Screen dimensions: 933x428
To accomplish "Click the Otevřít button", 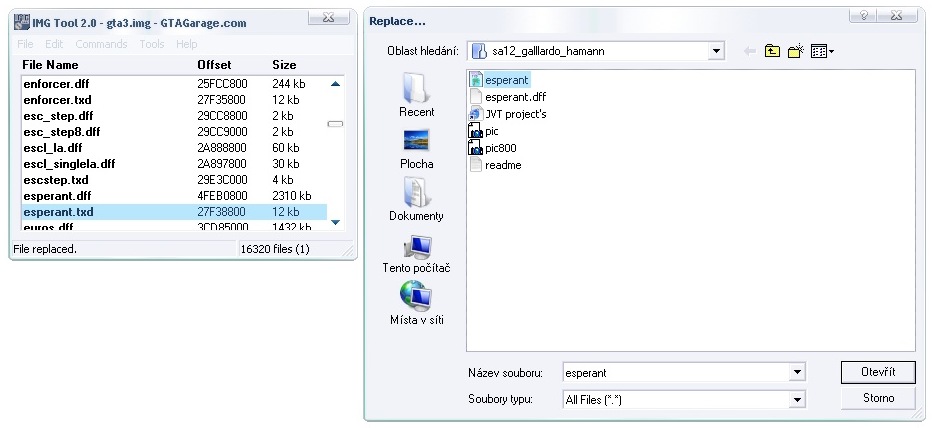I will (x=877, y=372).
